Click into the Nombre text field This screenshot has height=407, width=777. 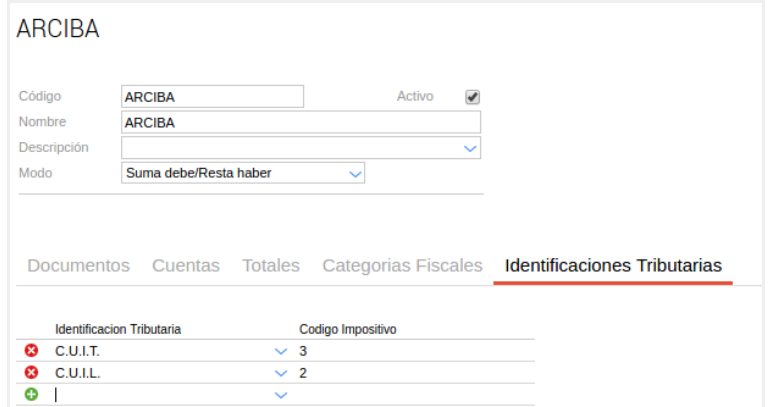(300, 122)
